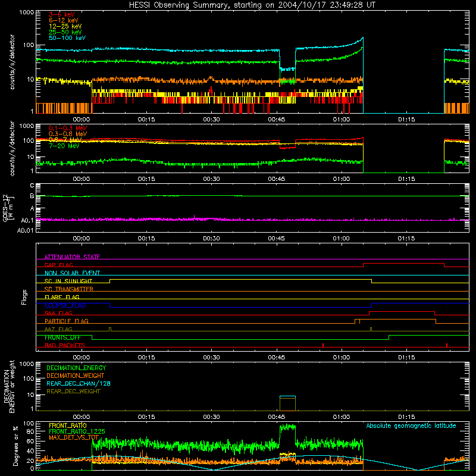Image resolution: width=476 pixels, height=476 pixels.
Task: Click the FRONT_RATIO_1225 legend label
Action: click(77, 431)
